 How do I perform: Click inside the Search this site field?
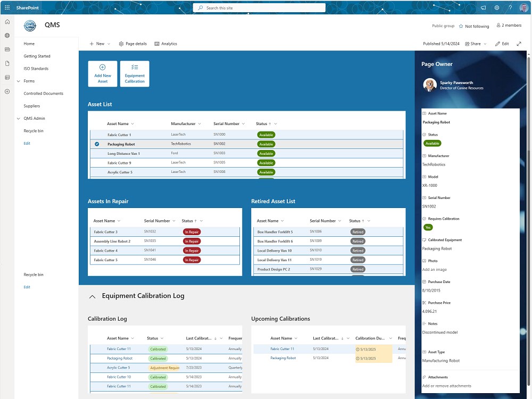pos(259,7)
